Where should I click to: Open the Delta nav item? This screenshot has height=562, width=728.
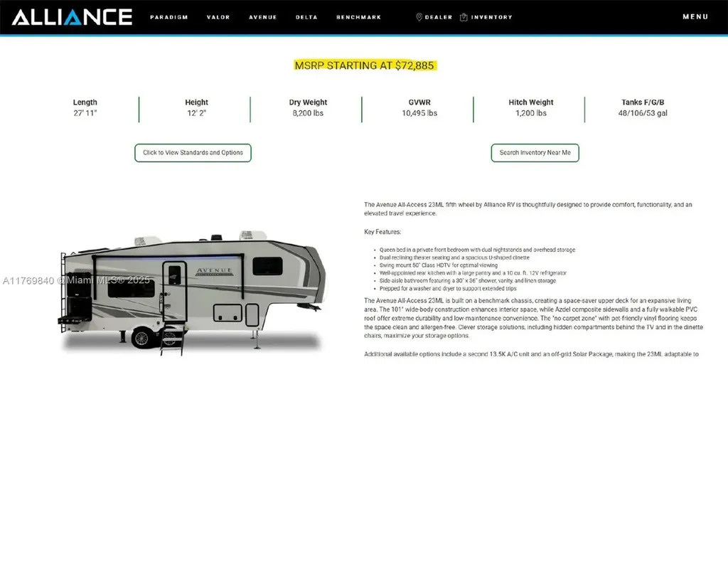306,17
